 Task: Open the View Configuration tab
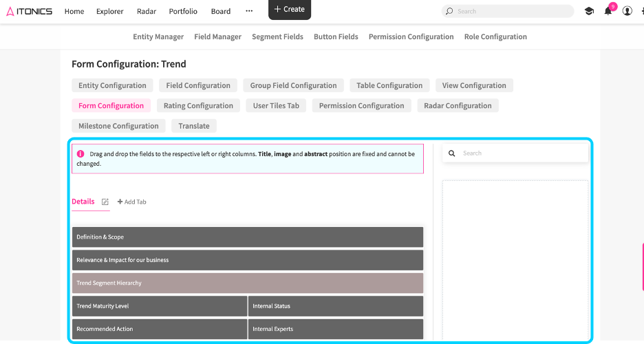point(474,85)
